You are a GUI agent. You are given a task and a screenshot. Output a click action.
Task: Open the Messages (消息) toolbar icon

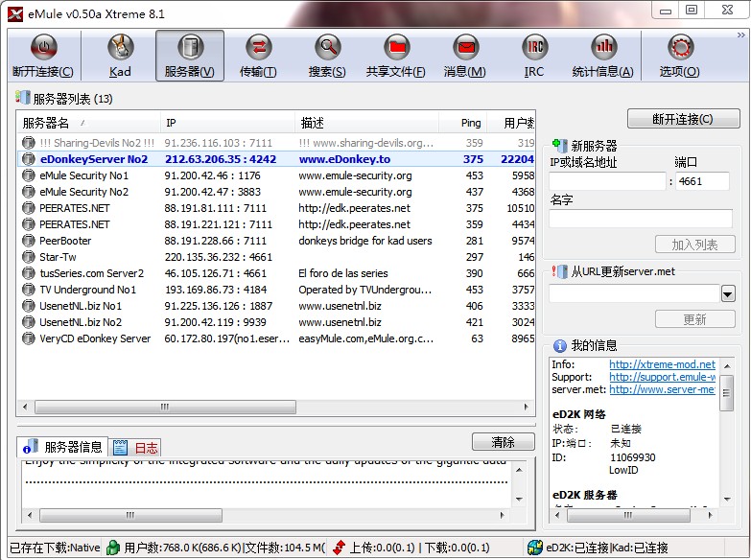point(465,47)
